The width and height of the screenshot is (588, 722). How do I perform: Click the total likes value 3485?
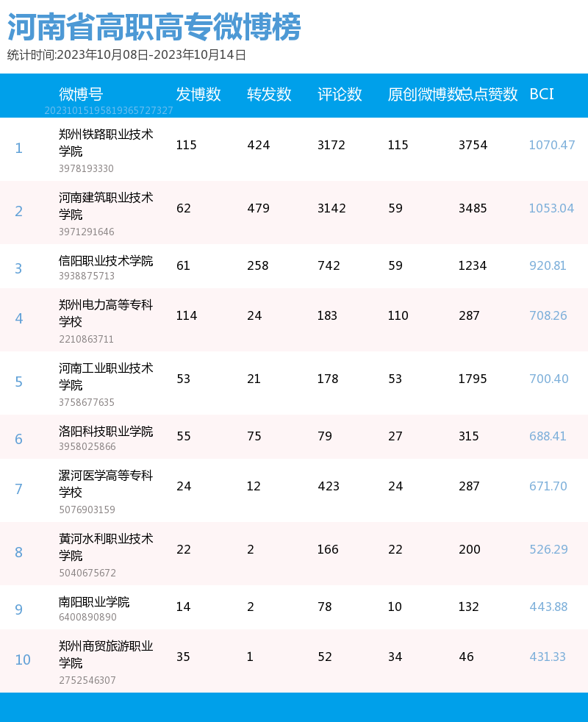pyautogui.click(x=473, y=208)
